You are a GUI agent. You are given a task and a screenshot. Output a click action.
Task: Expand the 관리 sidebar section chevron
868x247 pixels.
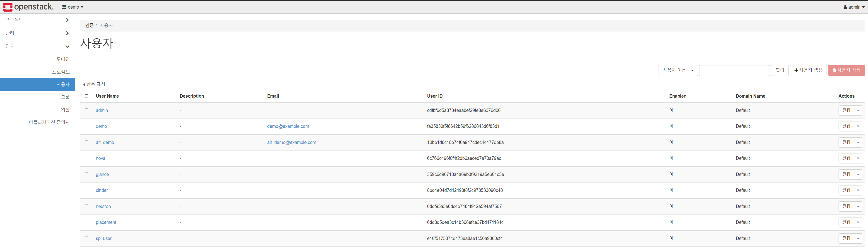point(67,33)
